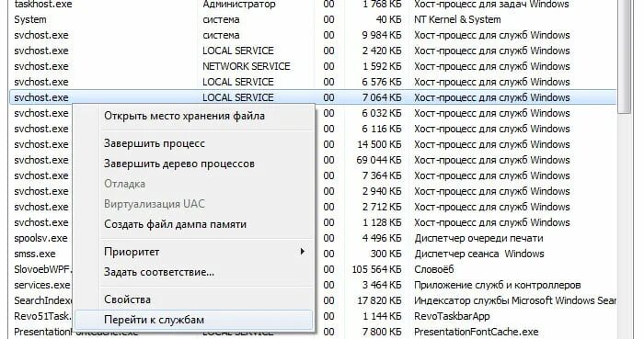Click 'RevoTaskbarApp' description cell
Screen dimensions: 644x339
452,316
